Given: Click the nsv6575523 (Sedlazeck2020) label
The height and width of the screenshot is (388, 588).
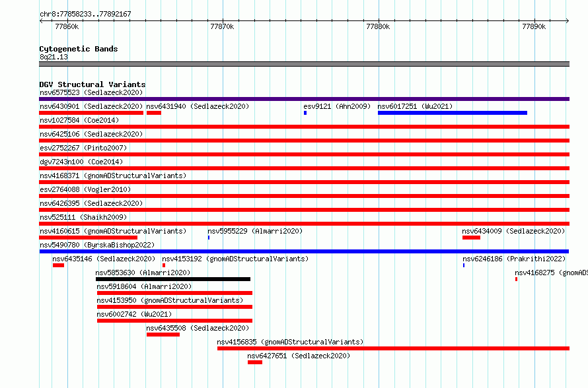Looking at the screenshot, I should 91,92.
